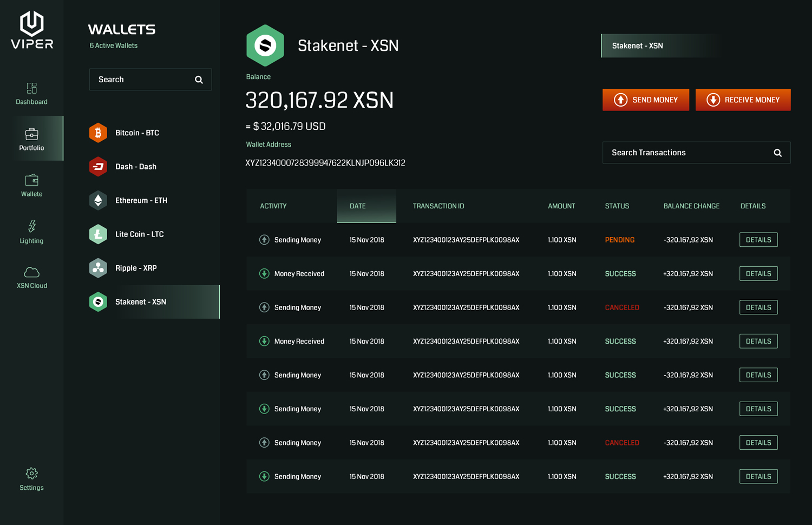The image size is (812, 525).
Task: Sort by the AMOUNT column
Action: click(x=561, y=206)
